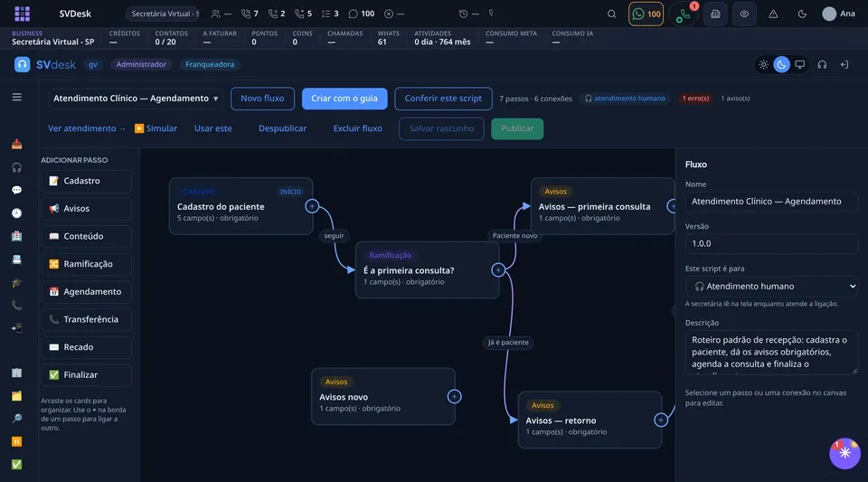Viewport: 868px width, 482px height.
Task: Click the Novo fluxo button
Action: click(x=262, y=99)
